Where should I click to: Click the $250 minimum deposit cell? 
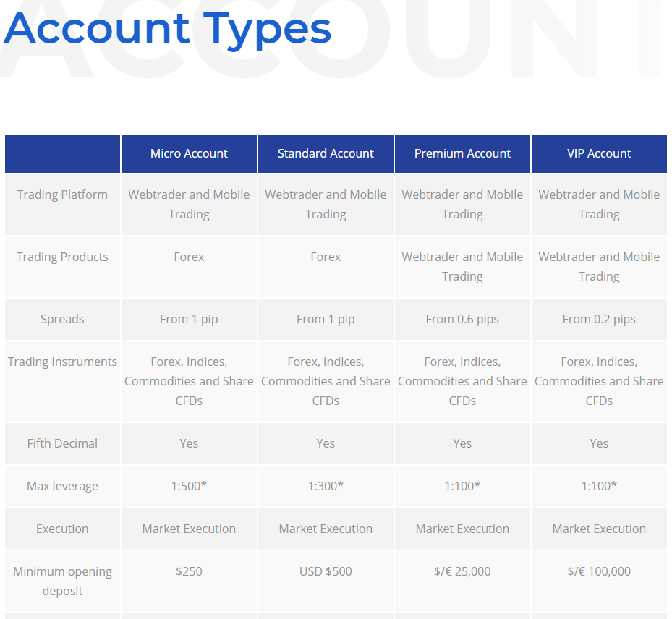click(x=189, y=571)
